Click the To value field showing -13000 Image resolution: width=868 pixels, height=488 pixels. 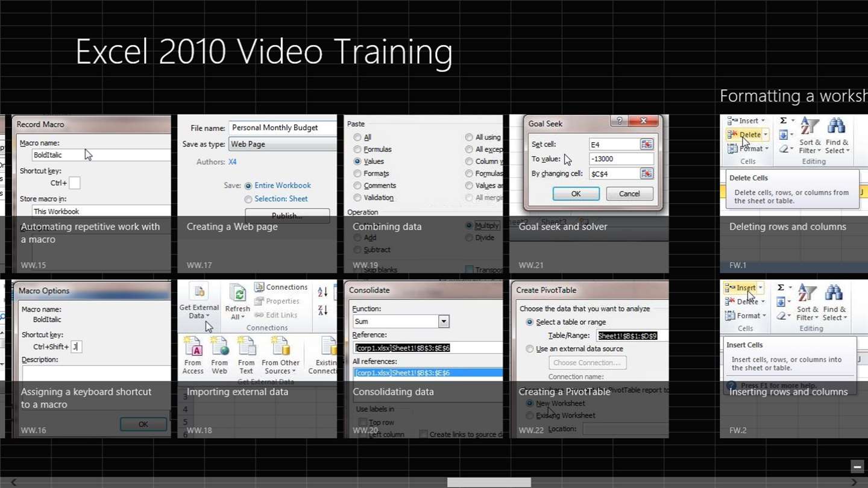[x=621, y=159]
